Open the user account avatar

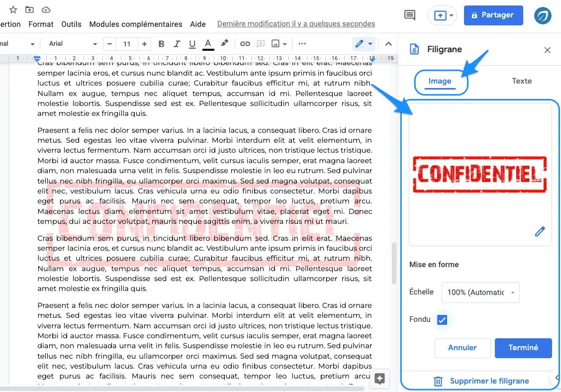[543, 15]
